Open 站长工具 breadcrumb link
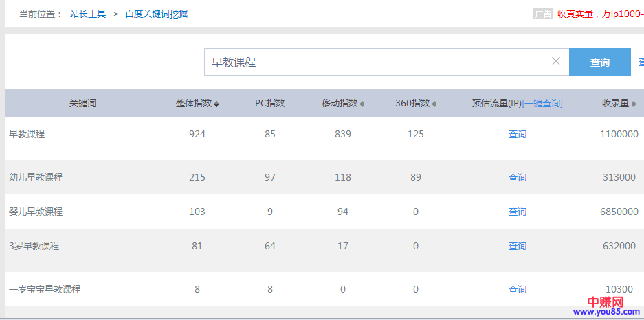Image resolution: width=644 pixels, height=320 pixels. (88, 14)
